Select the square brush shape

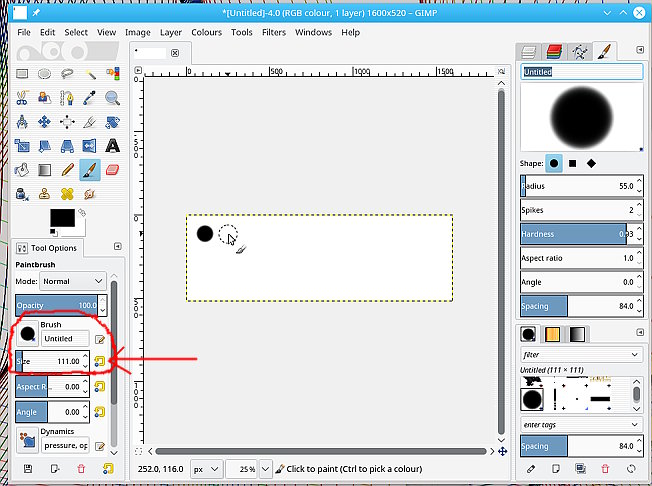pos(573,163)
